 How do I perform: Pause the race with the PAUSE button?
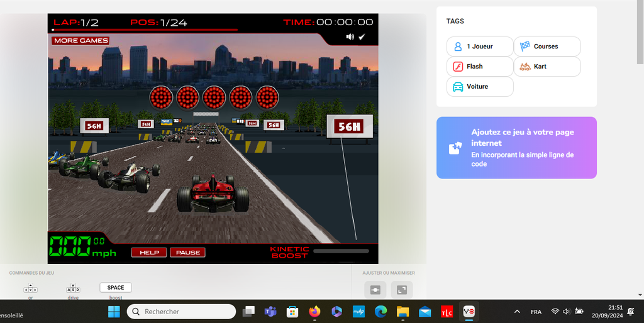pos(187,253)
